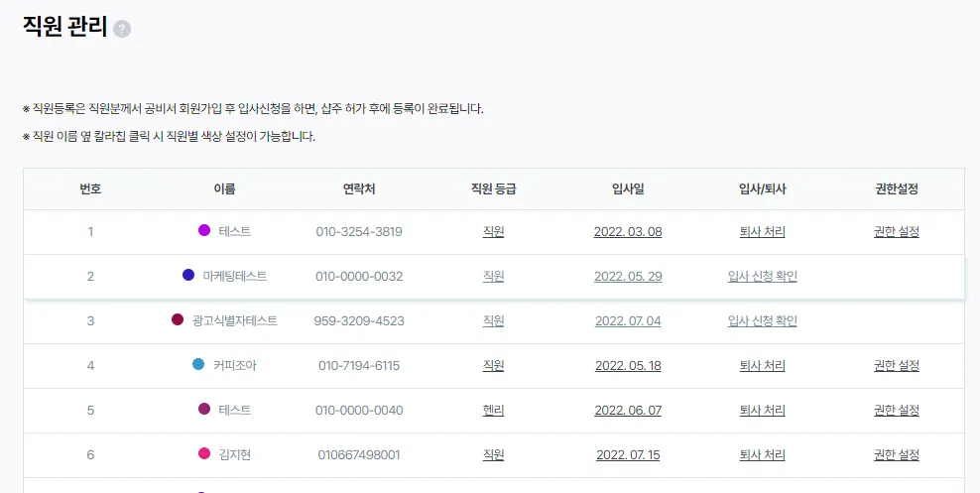Open the 헨리 grade link in row 5
This screenshot has width=980, height=493.
pyautogui.click(x=493, y=410)
